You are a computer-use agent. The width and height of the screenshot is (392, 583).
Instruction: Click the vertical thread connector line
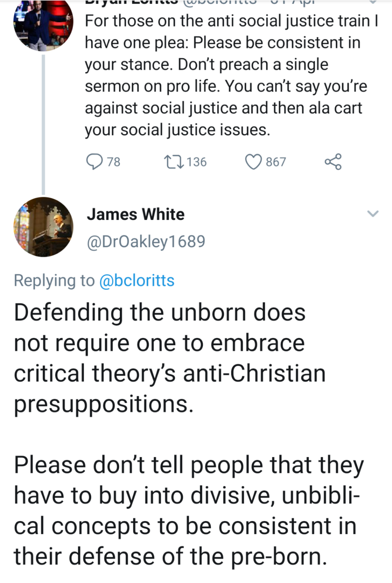pyautogui.click(x=43, y=125)
